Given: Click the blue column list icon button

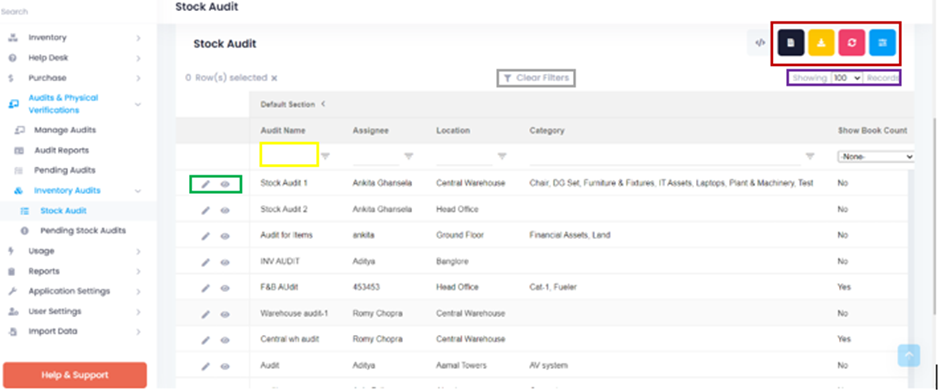Looking at the screenshot, I should coord(882,43).
